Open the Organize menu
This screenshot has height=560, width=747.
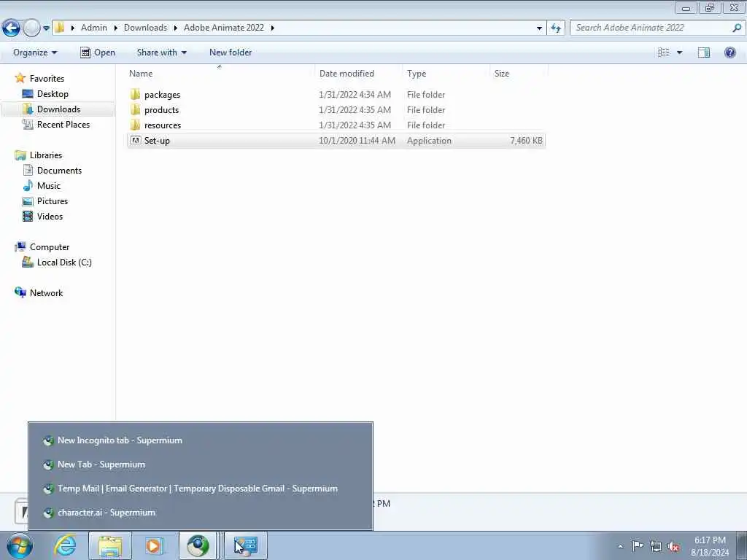(35, 52)
